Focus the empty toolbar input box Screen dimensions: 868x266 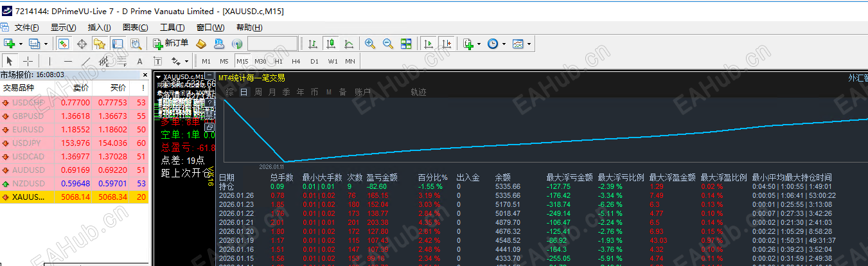pyautogui.click(x=272, y=44)
